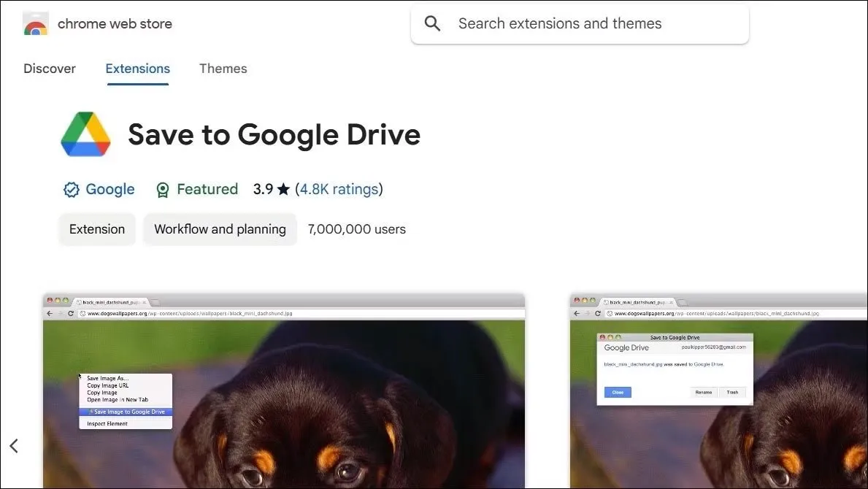The height and width of the screenshot is (489, 868).
Task: Switch to the Themes tab
Action: 223,69
